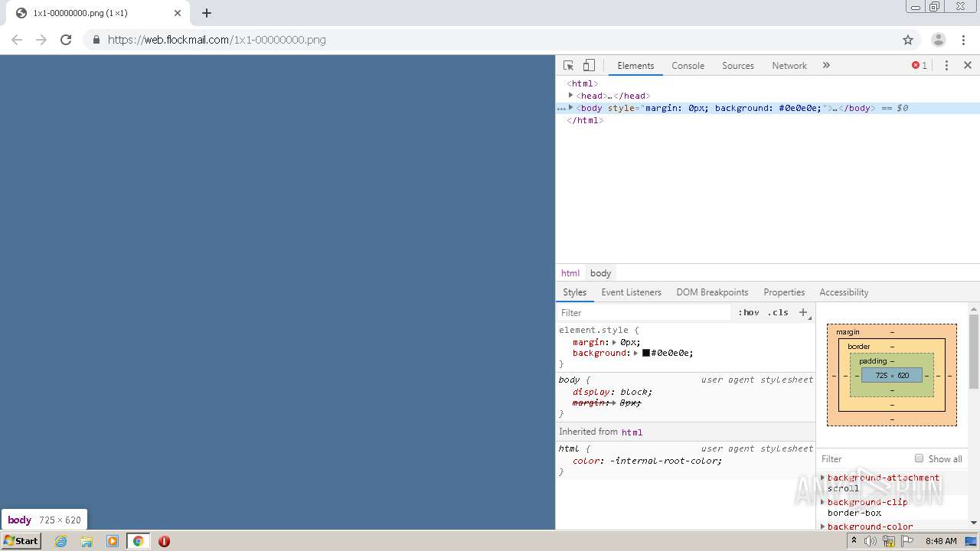The height and width of the screenshot is (551, 980).
Task: Close the DevTools panel
Action: pyautogui.click(x=968, y=66)
